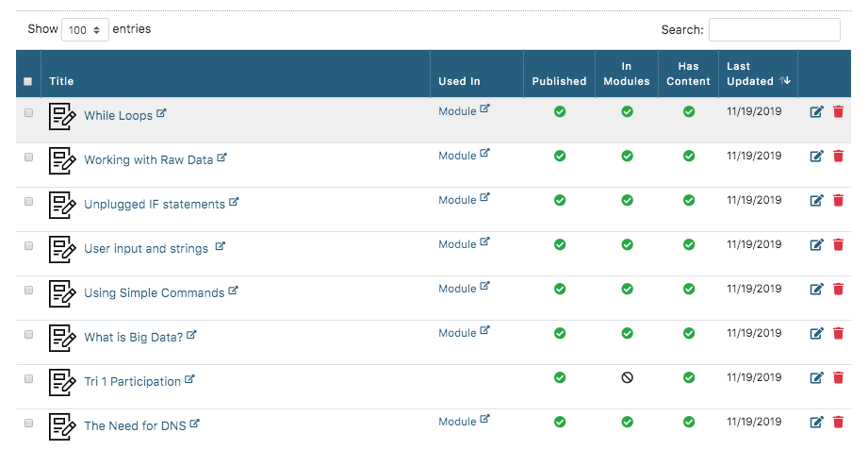Viewport: 868px width, 449px height.
Task: Edit the What is Big Data? entry
Action: (x=816, y=334)
